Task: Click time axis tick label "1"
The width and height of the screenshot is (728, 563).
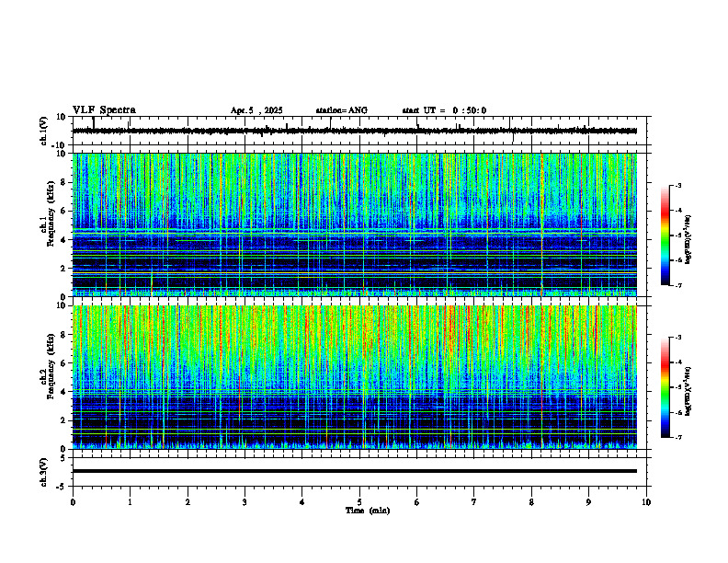Action: point(130,502)
